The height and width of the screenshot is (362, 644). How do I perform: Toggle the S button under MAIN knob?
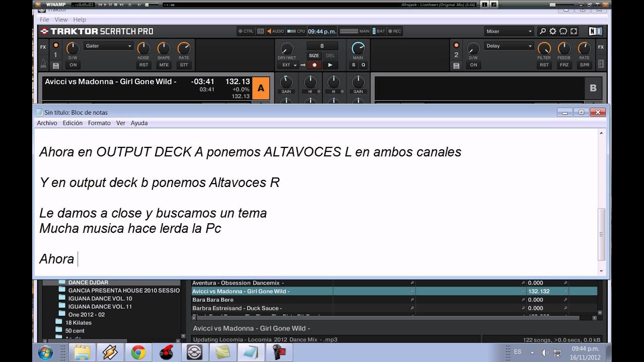pos(354,65)
